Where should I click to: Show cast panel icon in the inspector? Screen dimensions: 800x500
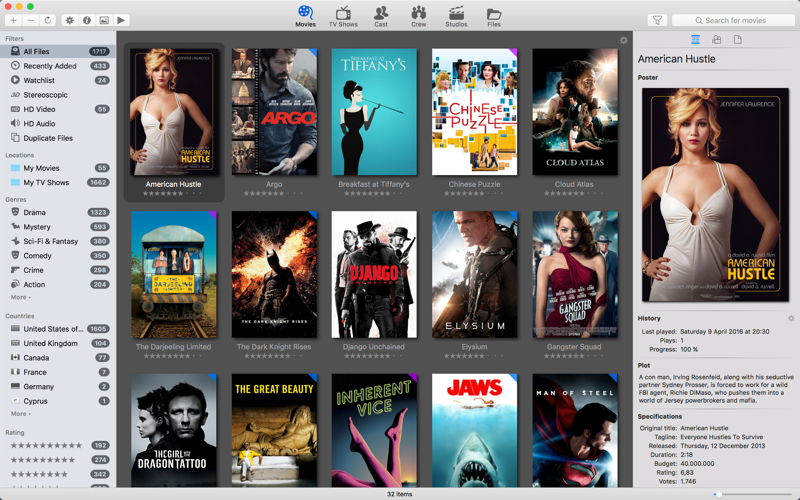point(716,40)
